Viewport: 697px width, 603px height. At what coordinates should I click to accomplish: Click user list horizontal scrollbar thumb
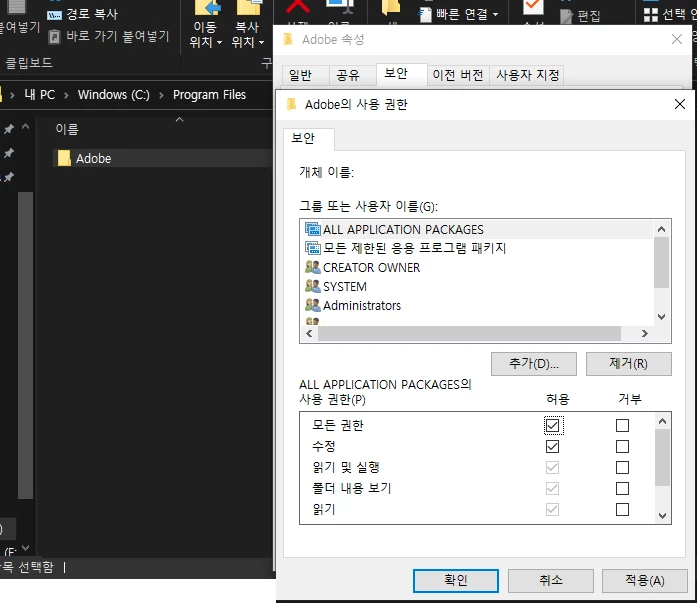click(469, 333)
